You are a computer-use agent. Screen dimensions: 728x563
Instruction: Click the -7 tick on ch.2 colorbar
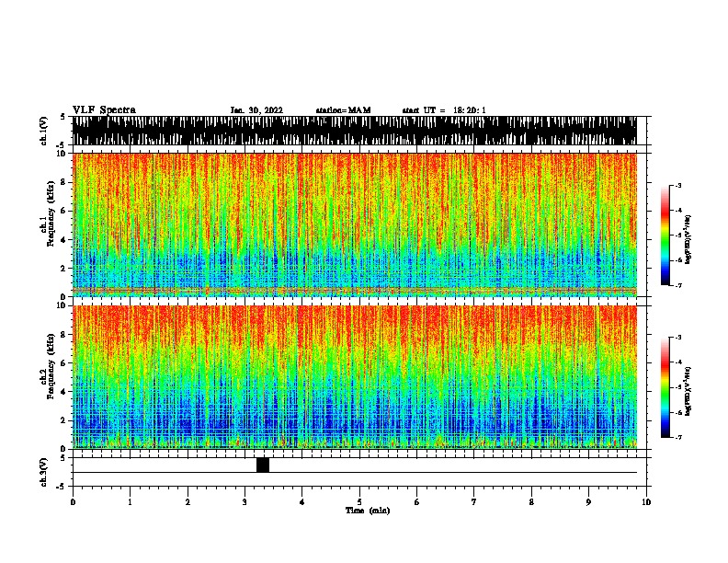click(677, 437)
